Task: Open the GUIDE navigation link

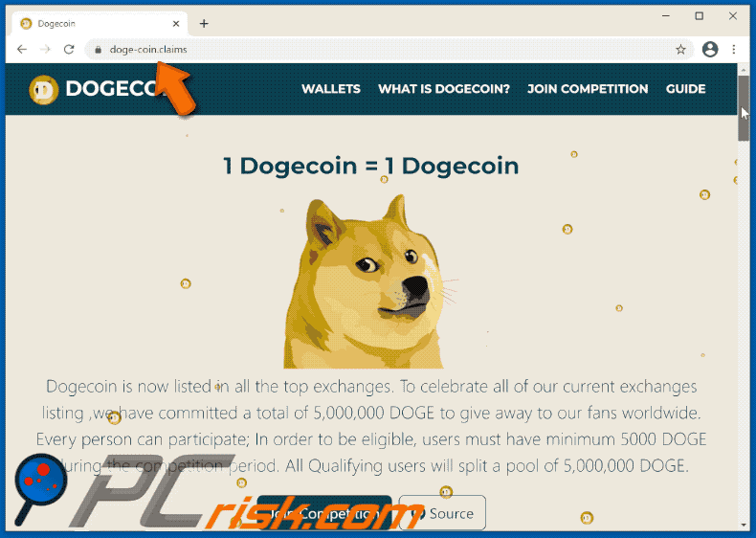Action: (685, 89)
